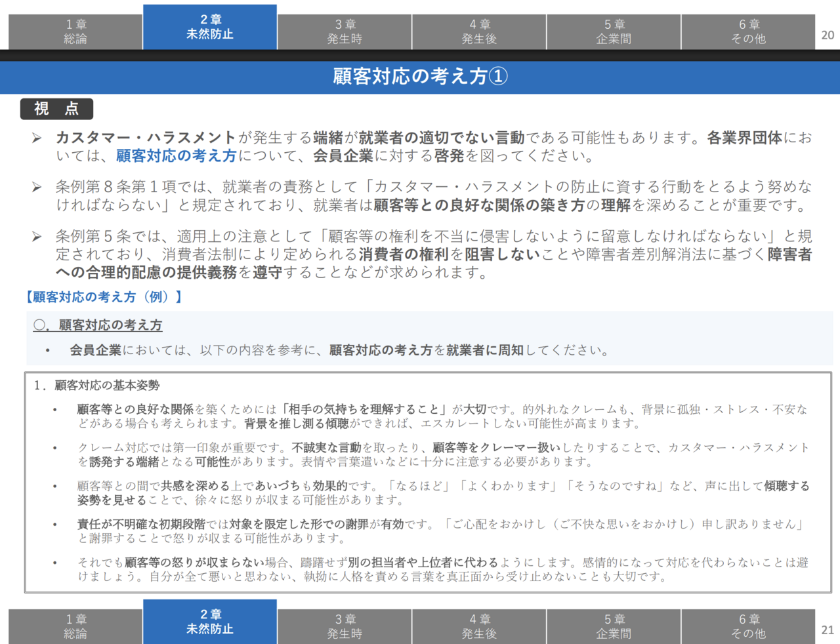Switch to 4章 発生後 tab beside page number 20
Screen dimensions: 840x644
(479, 31)
